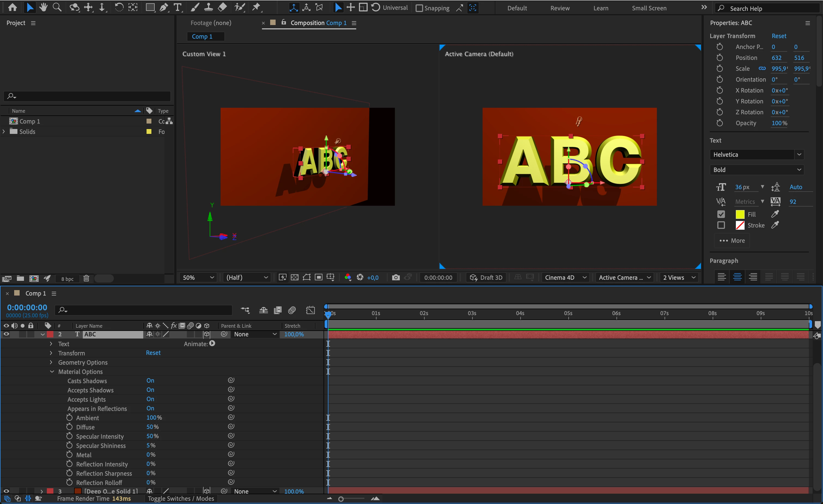Screen dimensions: 823x504
Task: Click the Home icon
Action: [x=12, y=7]
